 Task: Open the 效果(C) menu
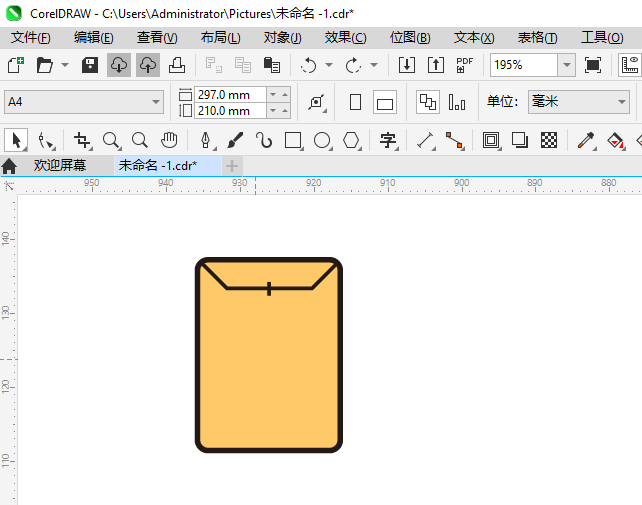345,37
